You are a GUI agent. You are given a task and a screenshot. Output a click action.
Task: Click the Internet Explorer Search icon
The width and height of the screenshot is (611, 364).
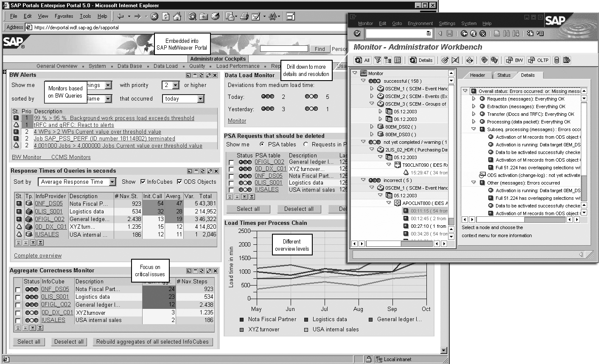coord(192,16)
